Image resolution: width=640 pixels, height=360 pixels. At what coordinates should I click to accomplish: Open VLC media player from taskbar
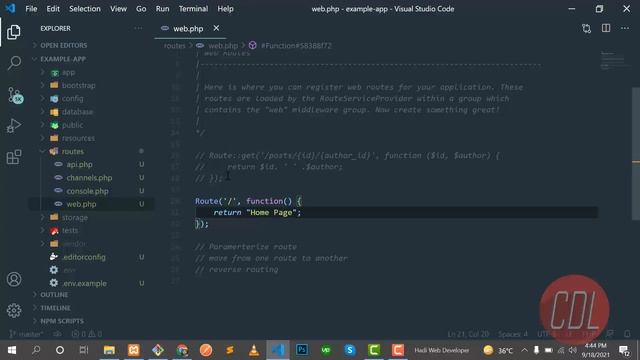tap(254, 350)
